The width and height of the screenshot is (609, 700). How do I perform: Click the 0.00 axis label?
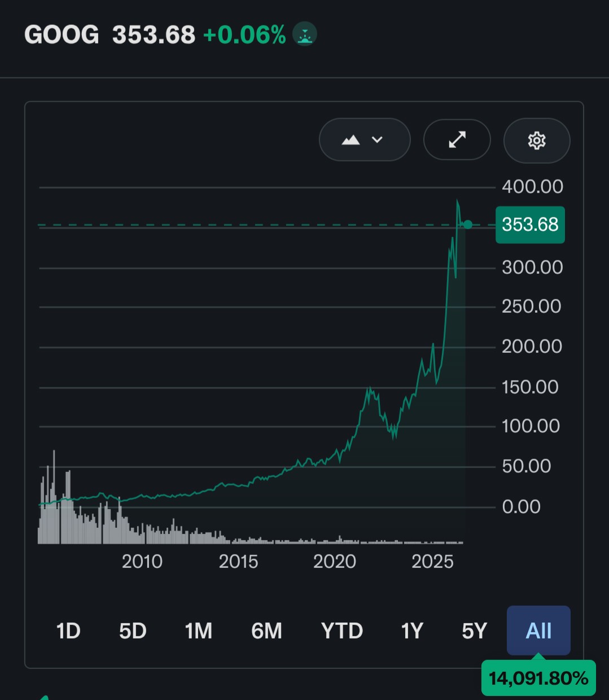pyautogui.click(x=521, y=506)
